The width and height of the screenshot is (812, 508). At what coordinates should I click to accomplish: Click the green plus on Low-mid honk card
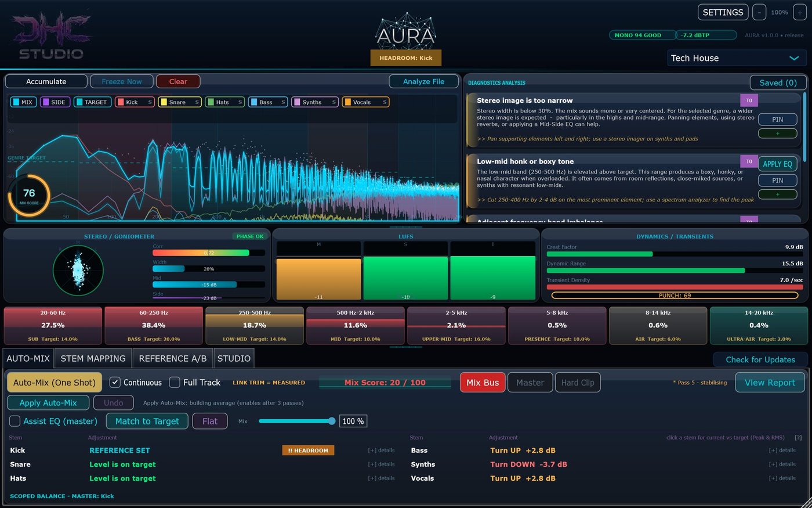[777, 194]
